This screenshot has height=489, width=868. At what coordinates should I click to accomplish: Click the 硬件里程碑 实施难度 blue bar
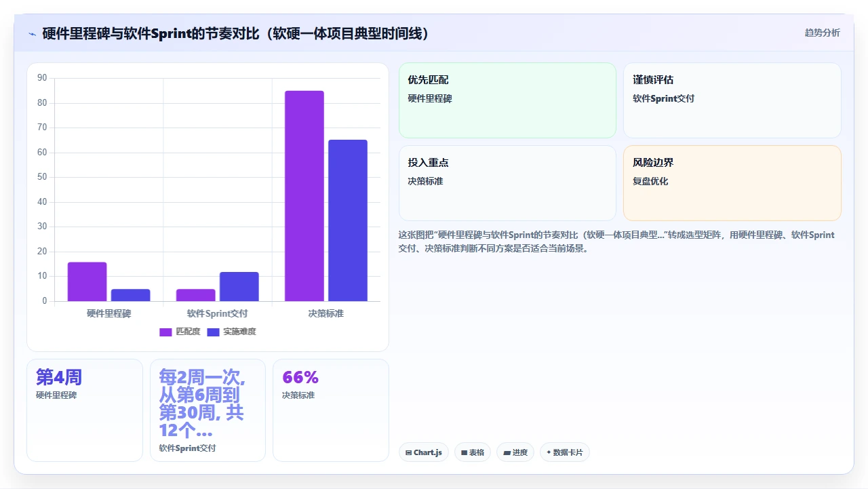[x=131, y=295]
